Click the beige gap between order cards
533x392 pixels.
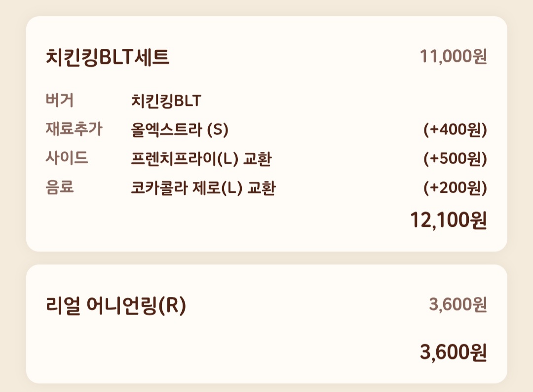[266, 258]
